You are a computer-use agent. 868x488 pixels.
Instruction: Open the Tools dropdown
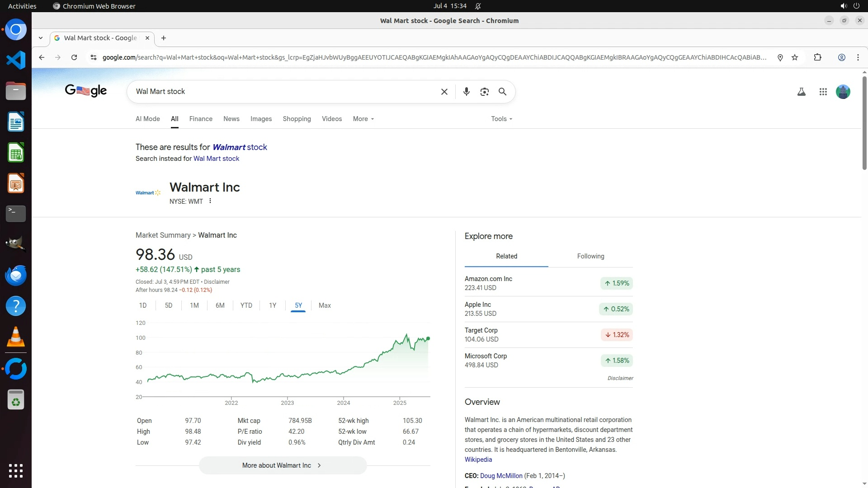[x=501, y=119]
